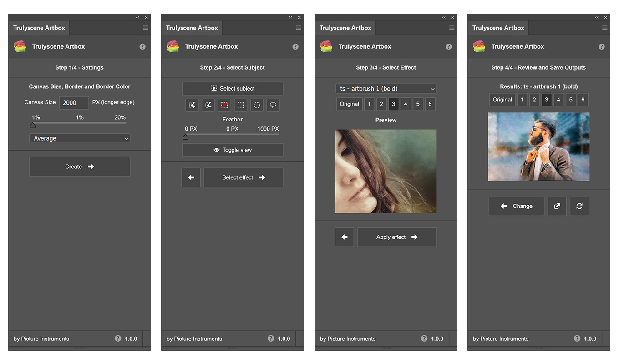Image resolution: width=619 pixels, height=364 pixels.
Task: Switch to Original in the Results panel
Action: [x=502, y=100]
